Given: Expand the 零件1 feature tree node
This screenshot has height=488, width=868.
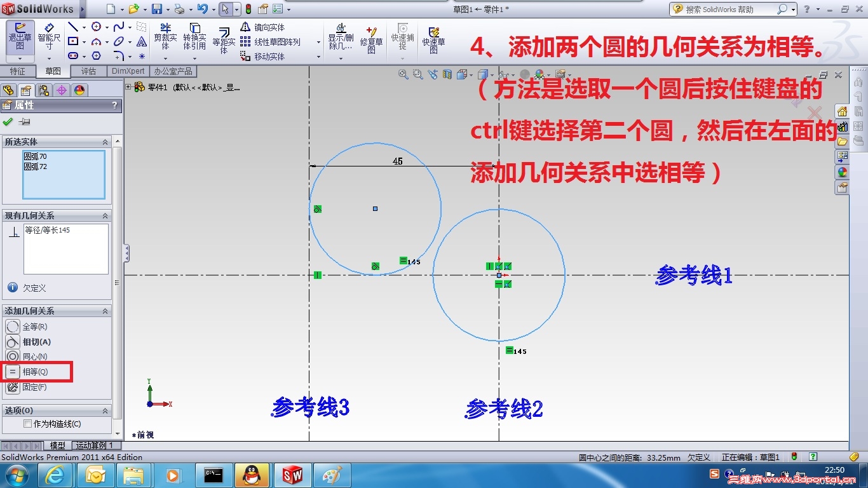Looking at the screenshot, I should [129, 87].
